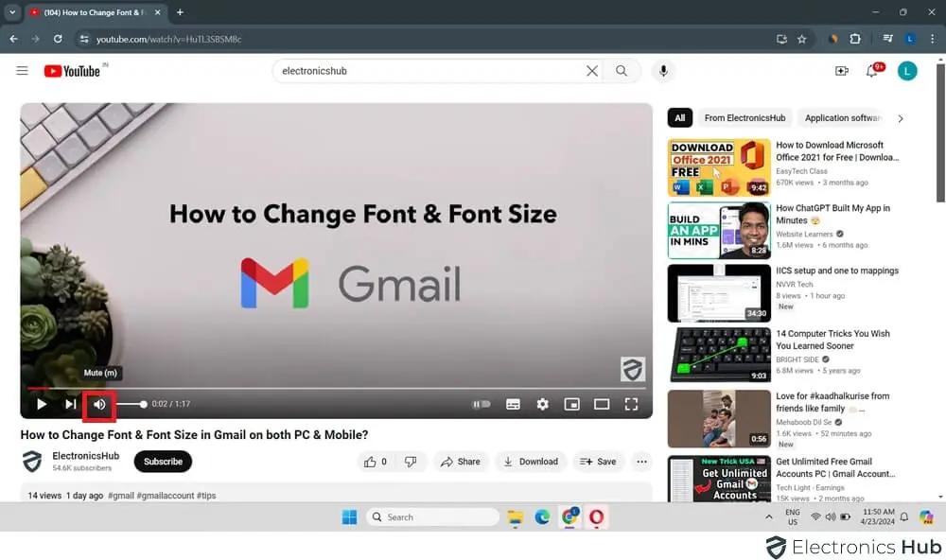Open the ElectronicsHub channel avatar
Viewport: 946px width, 560px height.
32,461
